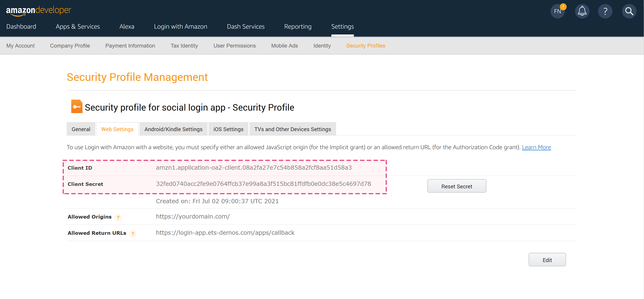Open the Alexa menu item

pos(127,27)
